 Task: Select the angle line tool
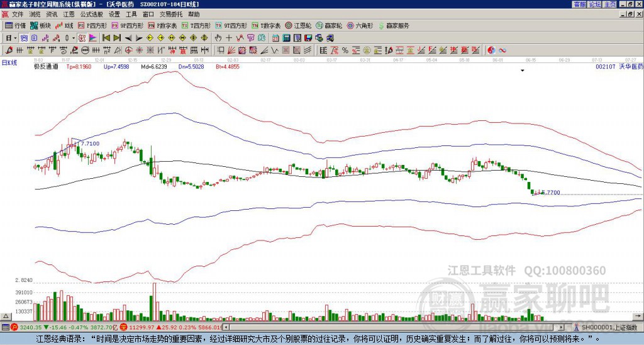coord(264,50)
